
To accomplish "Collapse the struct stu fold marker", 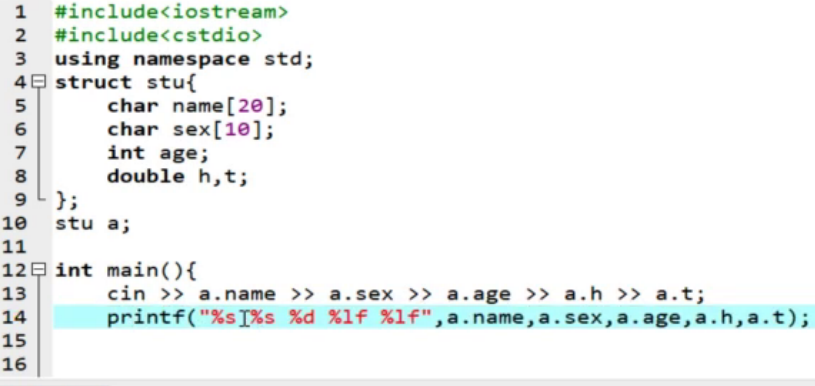I will click(x=39, y=82).
